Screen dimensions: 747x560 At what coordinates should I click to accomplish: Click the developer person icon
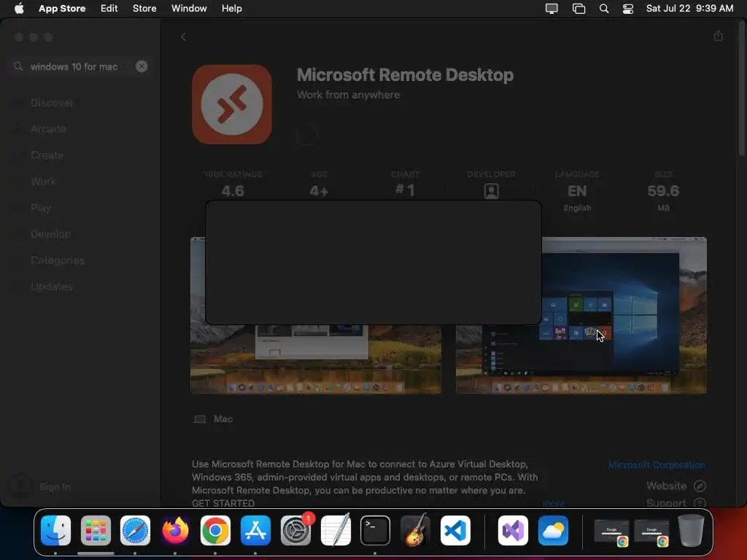coord(491,191)
